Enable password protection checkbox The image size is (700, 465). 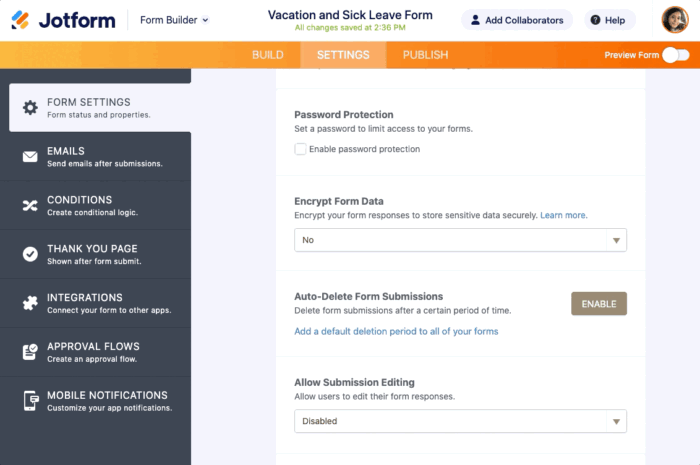point(300,149)
